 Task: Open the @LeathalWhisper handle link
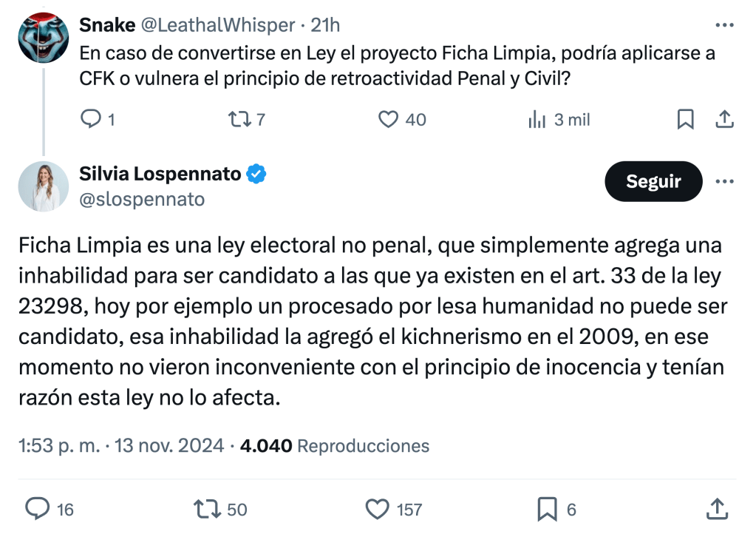[218, 25]
